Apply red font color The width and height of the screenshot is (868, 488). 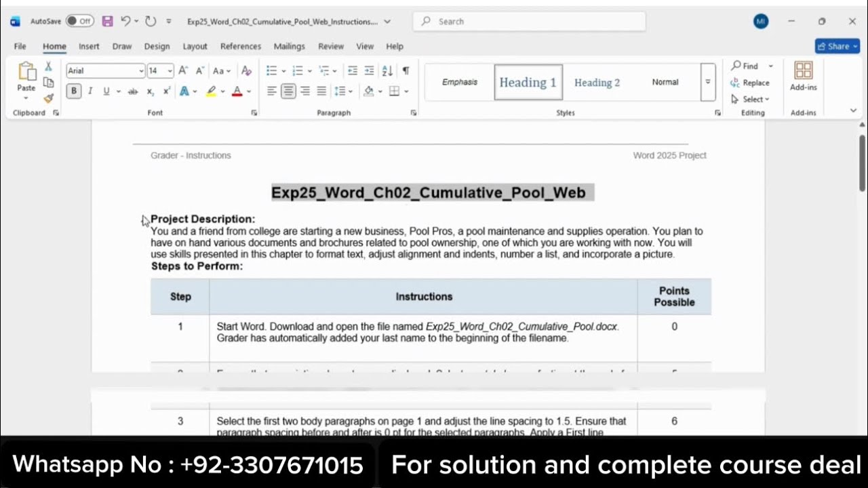pos(237,91)
